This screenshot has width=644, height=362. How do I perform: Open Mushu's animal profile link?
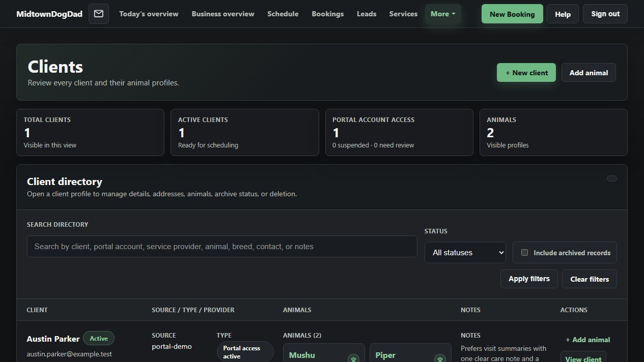pyautogui.click(x=302, y=355)
